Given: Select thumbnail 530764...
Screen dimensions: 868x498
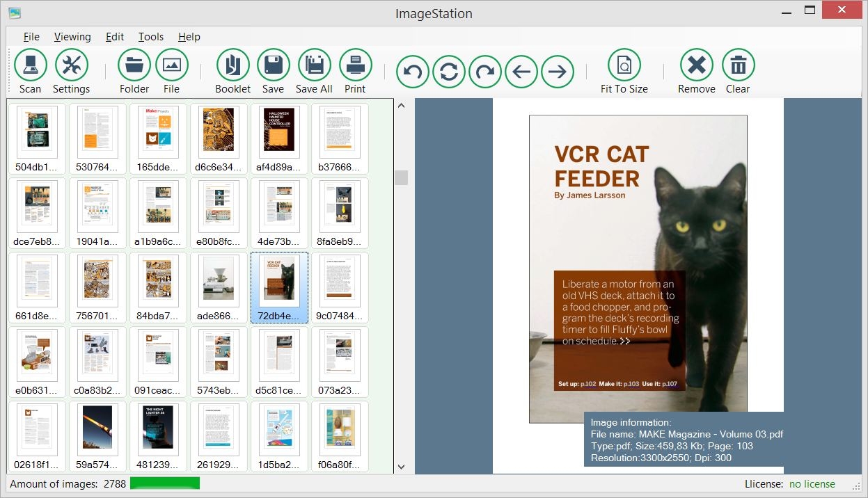Looking at the screenshot, I should coord(97,139).
